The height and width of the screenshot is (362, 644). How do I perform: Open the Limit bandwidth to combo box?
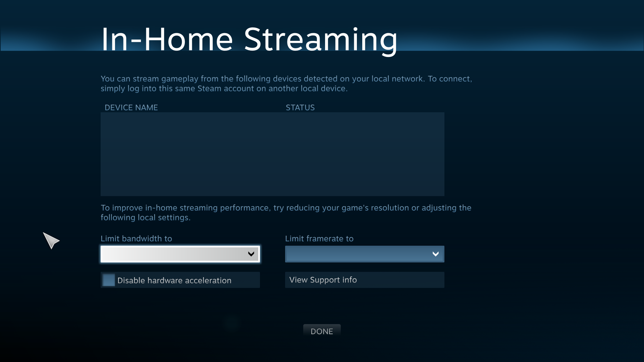180,254
